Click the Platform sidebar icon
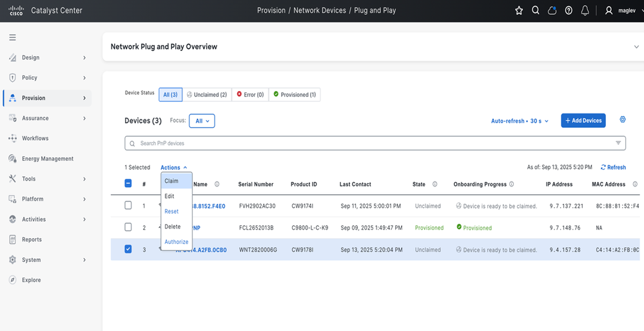The height and width of the screenshot is (331, 644). coord(12,199)
